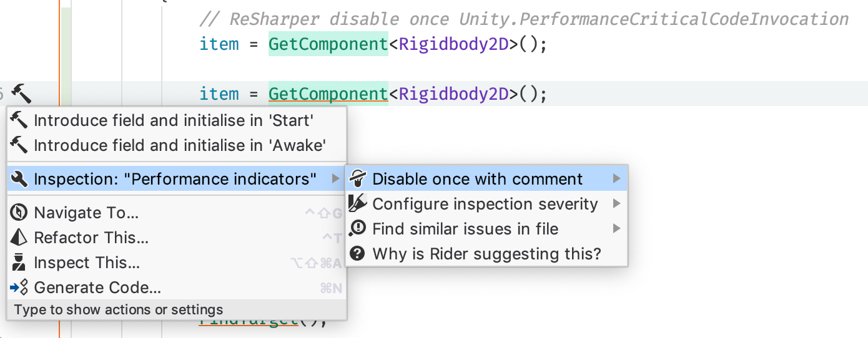Click the compass icon next to Navigate To

point(19,213)
